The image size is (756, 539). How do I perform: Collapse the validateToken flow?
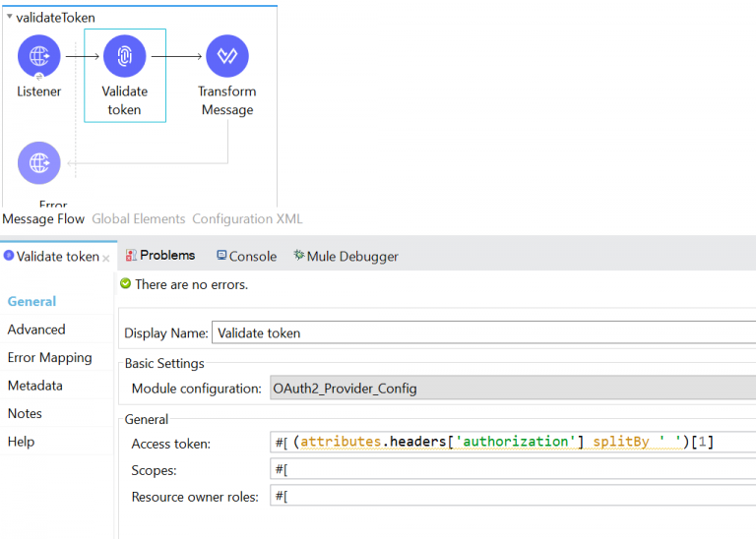[9, 18]
